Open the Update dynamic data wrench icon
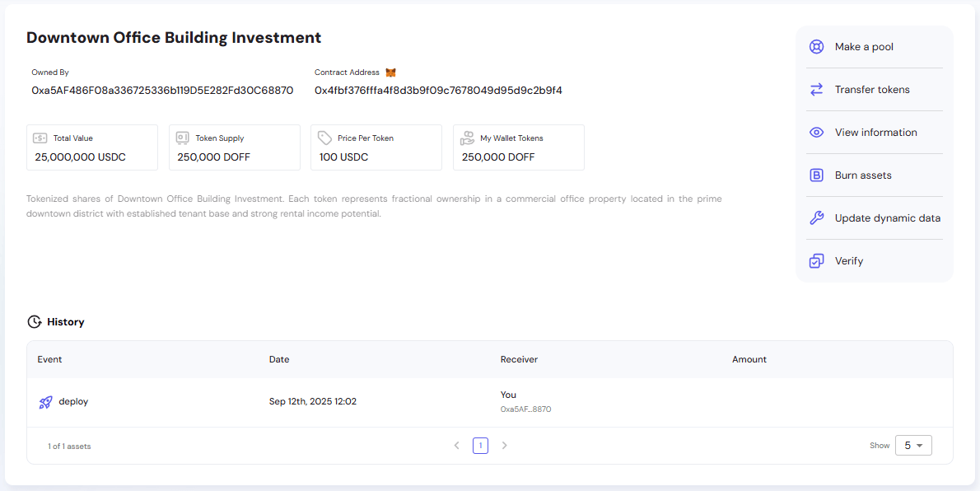Screen dimensions: 980x491 816,217
